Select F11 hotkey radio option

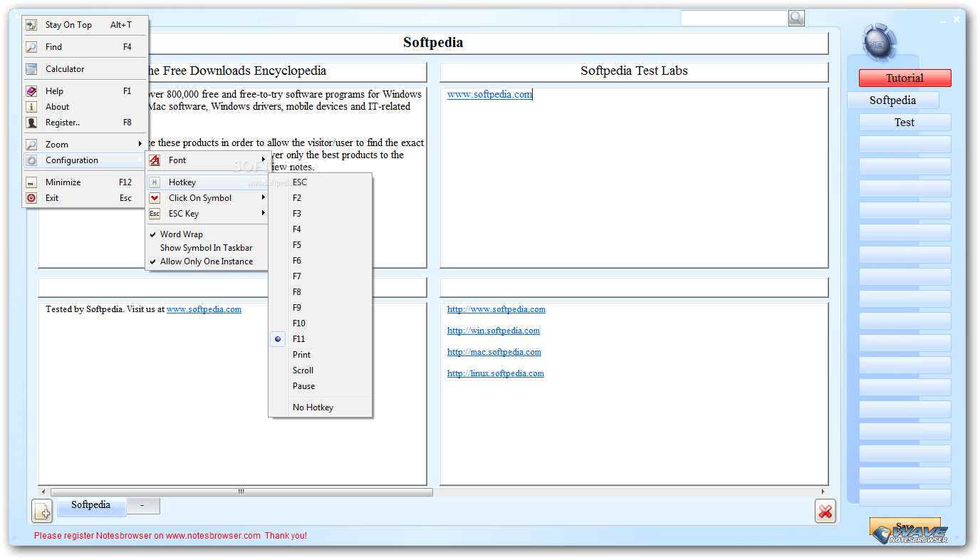(320, 339)
